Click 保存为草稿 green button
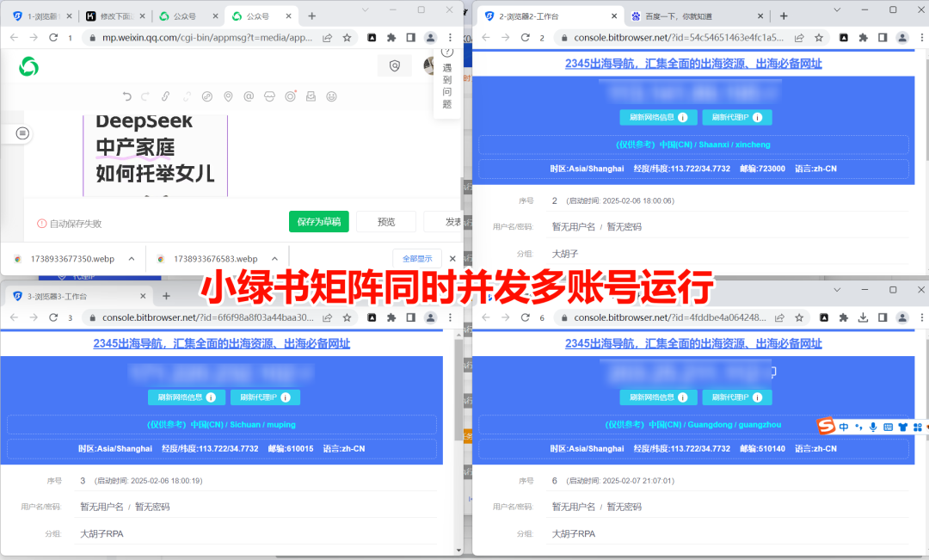 [319, 222]
